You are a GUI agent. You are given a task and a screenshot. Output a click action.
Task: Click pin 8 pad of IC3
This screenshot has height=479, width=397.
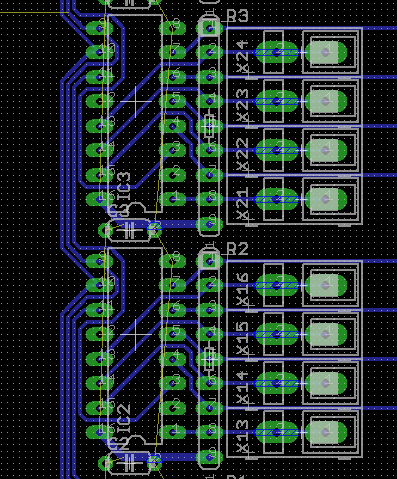click(173, 28)
